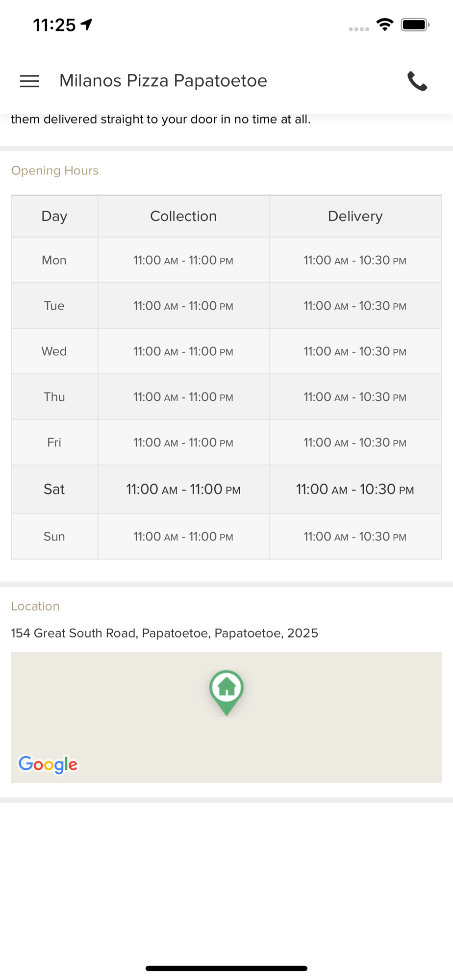Tap the Location heading
This screenshot has height=980, width=453.
point(35,606)
